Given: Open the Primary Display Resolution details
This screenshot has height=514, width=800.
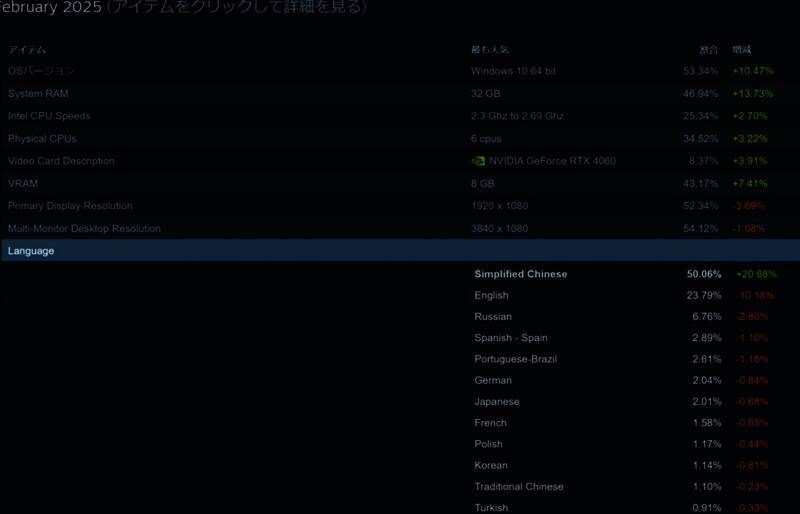Looking at the screenshot, I should (70, 206).
